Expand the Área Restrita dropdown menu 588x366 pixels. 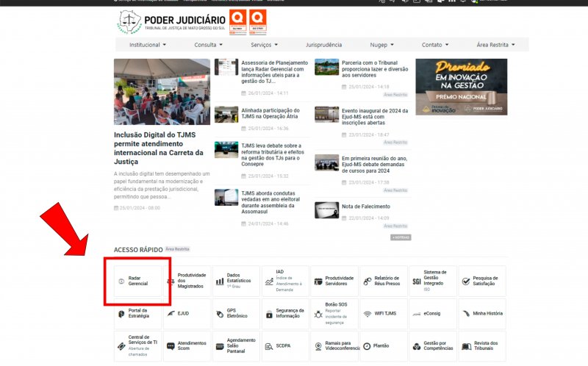[495, 45]
